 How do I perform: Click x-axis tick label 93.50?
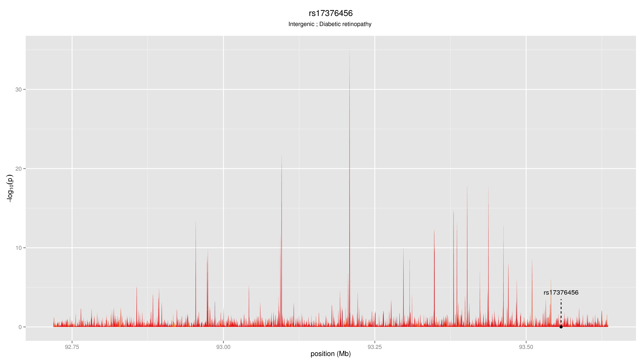[526, 347]
